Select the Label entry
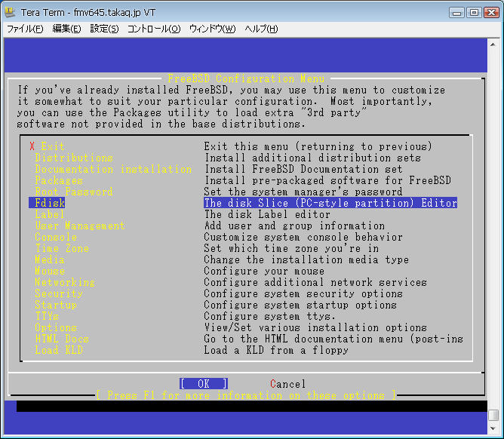Viewport: 504px width, 439px height. click(x=50, y=214)
